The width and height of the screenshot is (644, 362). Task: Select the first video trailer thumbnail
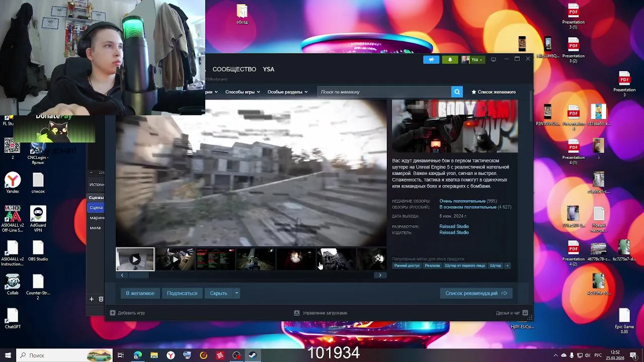coord(135,259)
